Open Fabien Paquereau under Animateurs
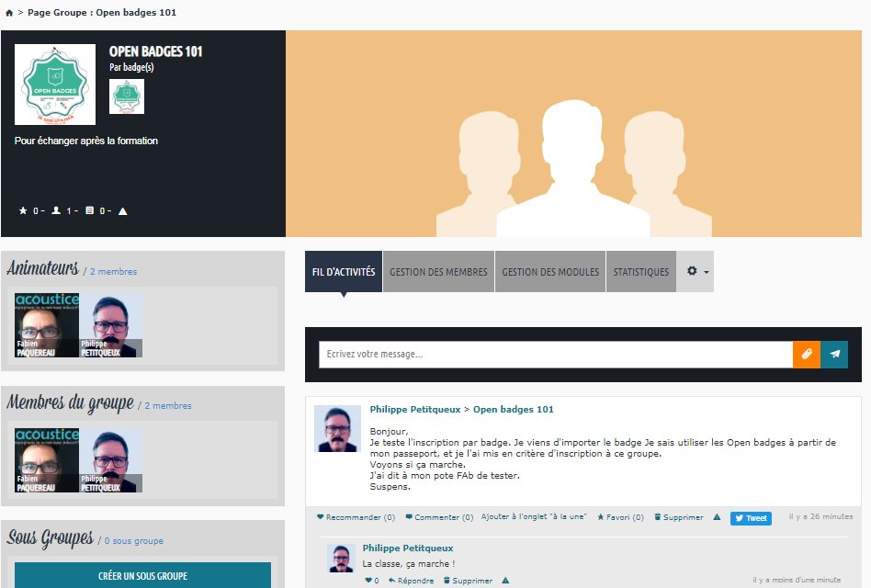871x588 pixels. (x=47, y=325)
